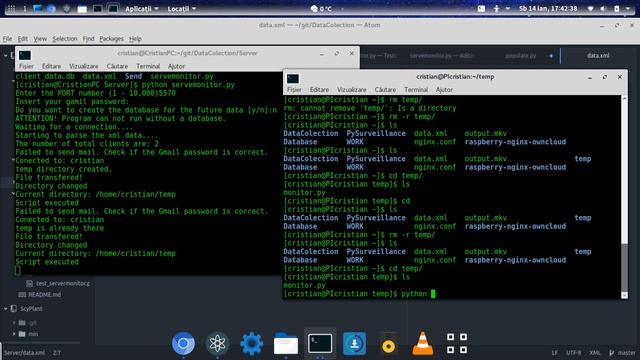This screenshot has width=640, height=360.
Task: Open the system menu arrow at panel's right end
Action: tap(627, 9)
